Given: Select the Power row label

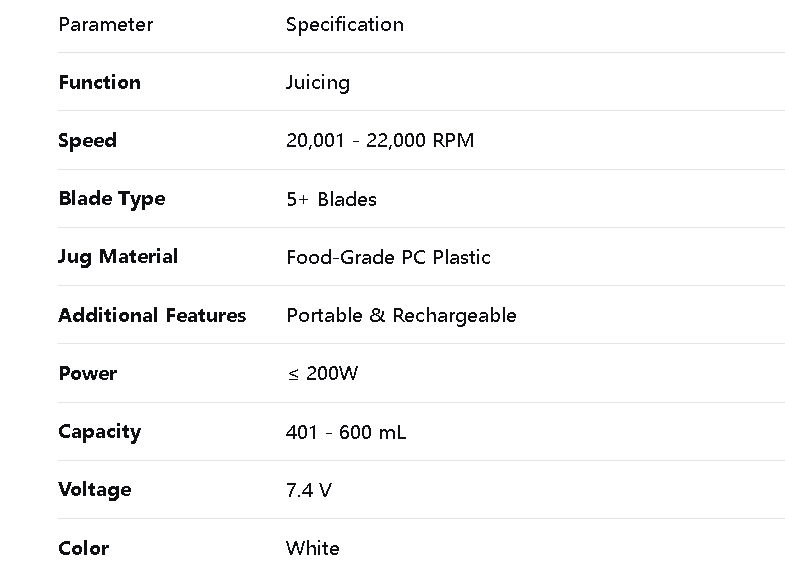Looking at the screenshot, I should (87, 374).
